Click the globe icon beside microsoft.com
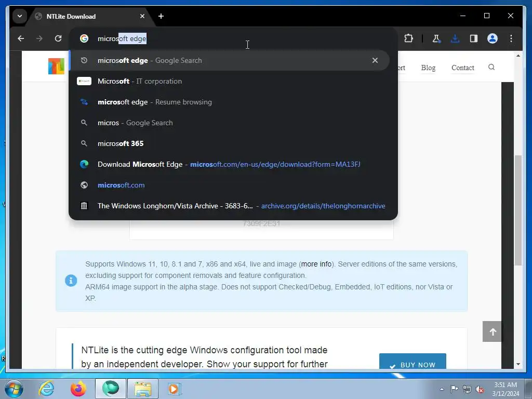Screen dimensions: 532x399 [x=84, y=185]
